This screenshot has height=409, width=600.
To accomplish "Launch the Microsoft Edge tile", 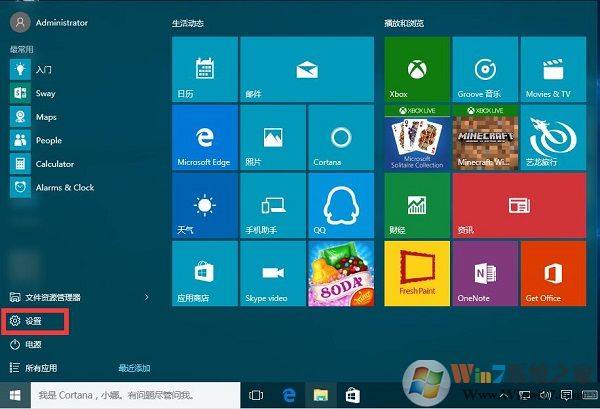I will (x=205, y=137).
